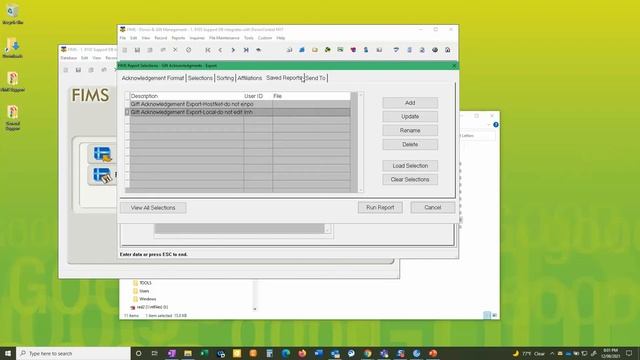
Task: Open the Reports menu
Action: pyautogui.click(x=178, y=38)
